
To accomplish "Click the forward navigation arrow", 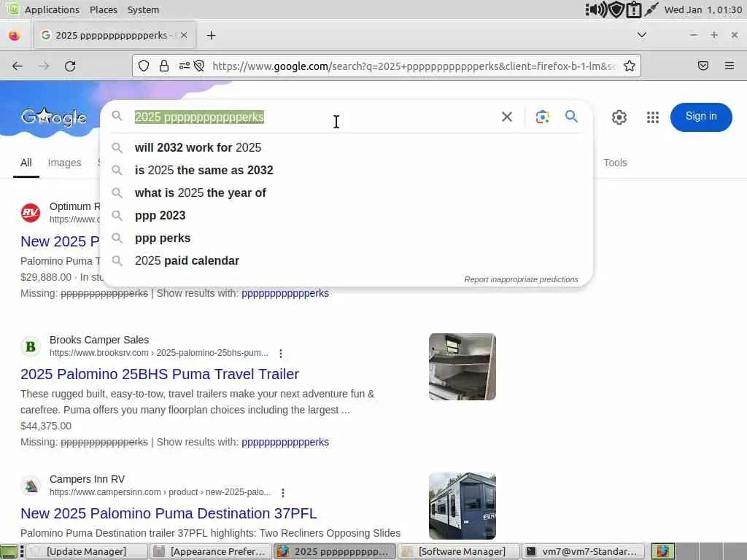I will (x=44, y=66).
